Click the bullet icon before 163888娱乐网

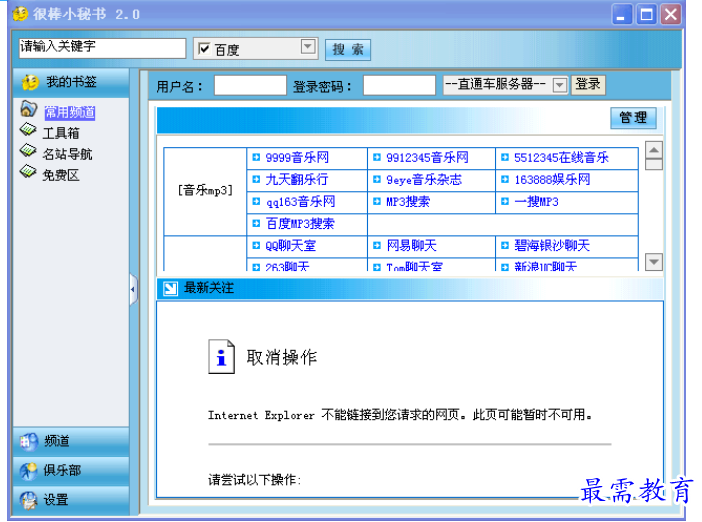tap(505, 179)
